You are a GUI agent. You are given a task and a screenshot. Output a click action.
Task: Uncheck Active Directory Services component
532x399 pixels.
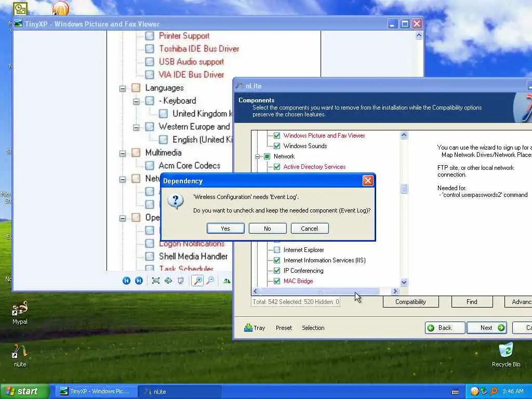coord(277,167)
